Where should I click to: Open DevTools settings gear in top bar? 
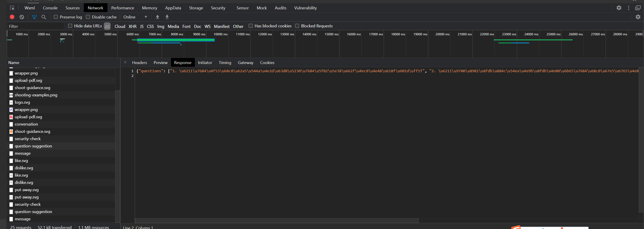click(x=619, y=8)
